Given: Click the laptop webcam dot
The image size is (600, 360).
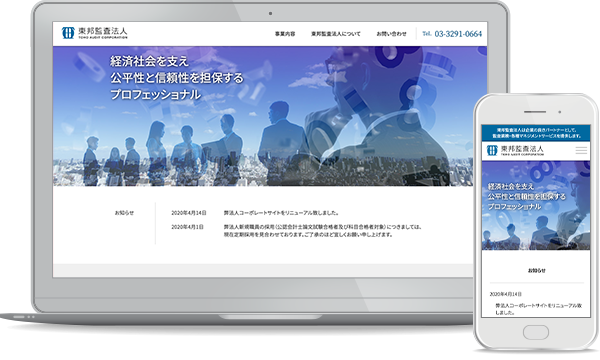Looking at the screenshot, I should [271, 13].
